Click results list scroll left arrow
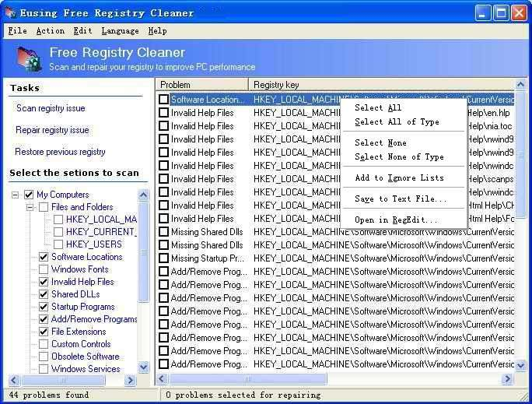The width and height of the screenshot is (532, 404). (x=162, y=378)
